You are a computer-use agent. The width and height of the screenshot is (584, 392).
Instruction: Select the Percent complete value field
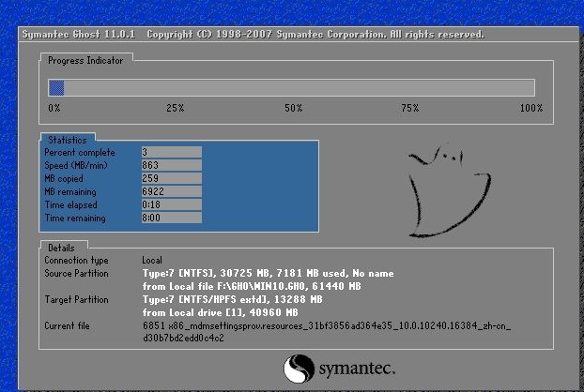point(170,152)
